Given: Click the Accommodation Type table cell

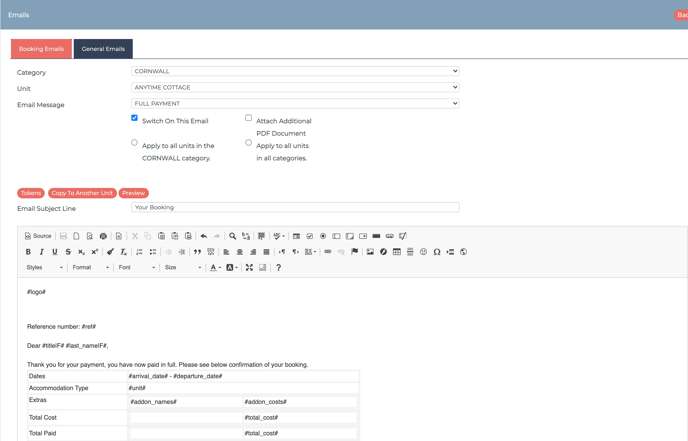Looking at the screenshot, I should pyautogui.click(x=77, y=388).
